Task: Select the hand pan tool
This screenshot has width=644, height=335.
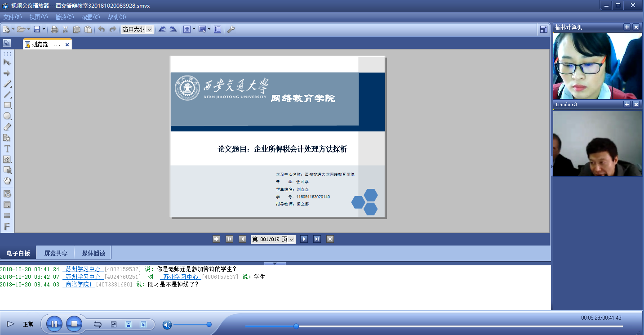Action: coord(7,181)
